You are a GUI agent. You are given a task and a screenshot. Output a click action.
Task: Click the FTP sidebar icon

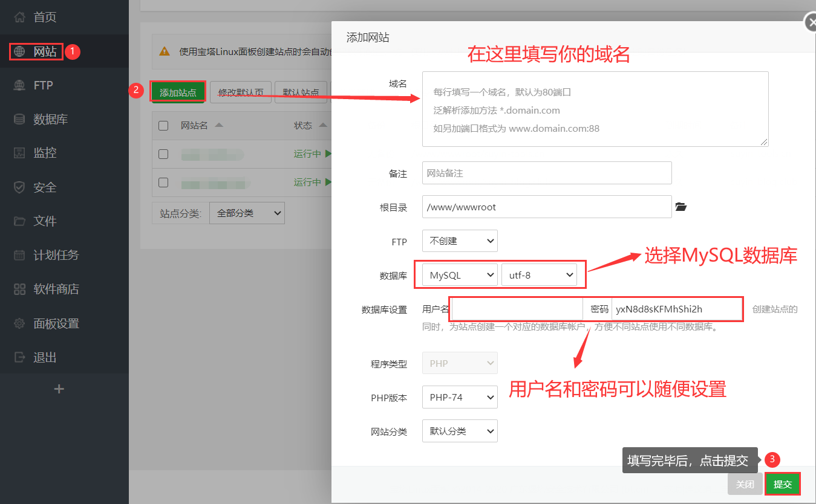click(20, 85)
